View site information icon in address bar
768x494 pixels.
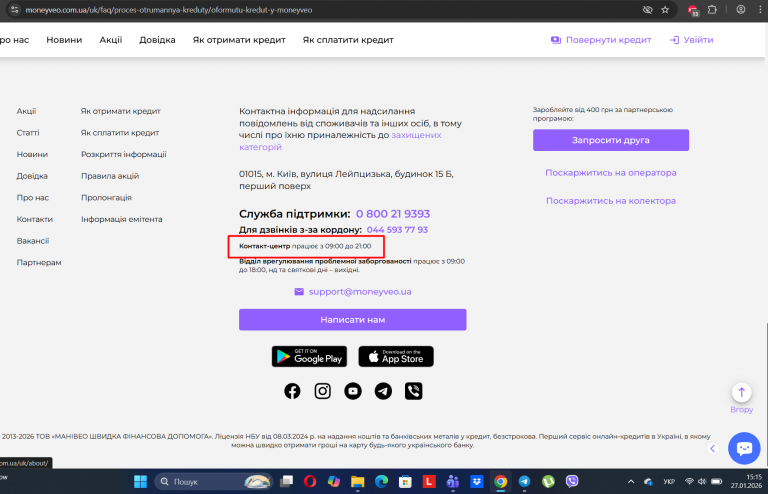pos(14,10)
